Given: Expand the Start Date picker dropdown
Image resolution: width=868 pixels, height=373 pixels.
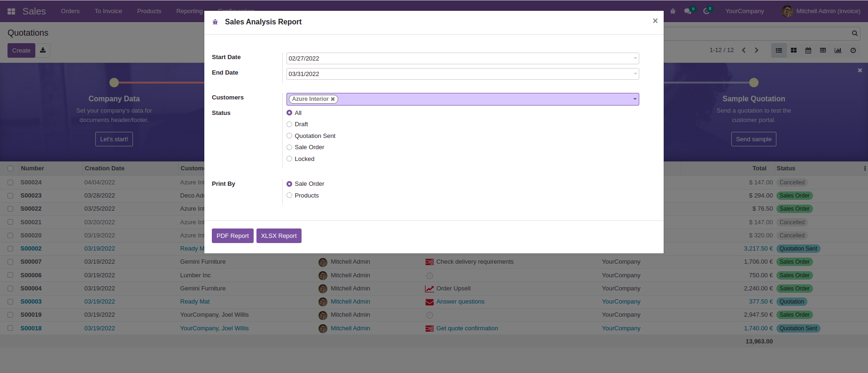Looking at the screenshot, I should point(635,59).
